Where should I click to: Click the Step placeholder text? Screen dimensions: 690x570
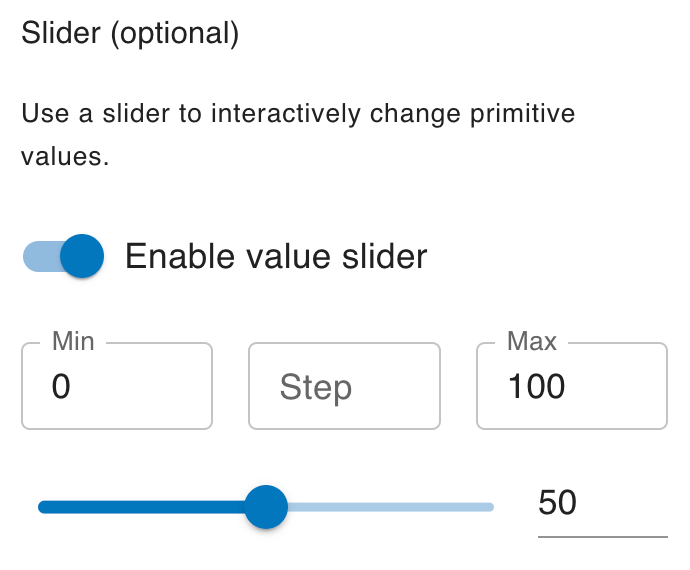tap(316, 387)
